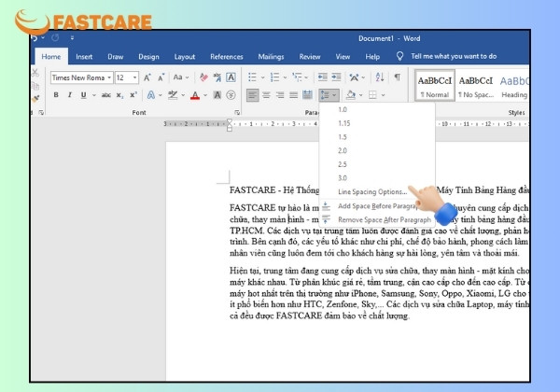The width and height of the screenshot is (560, 392).
Task: Clear all formatting with eraser icon
Action: 203,77
